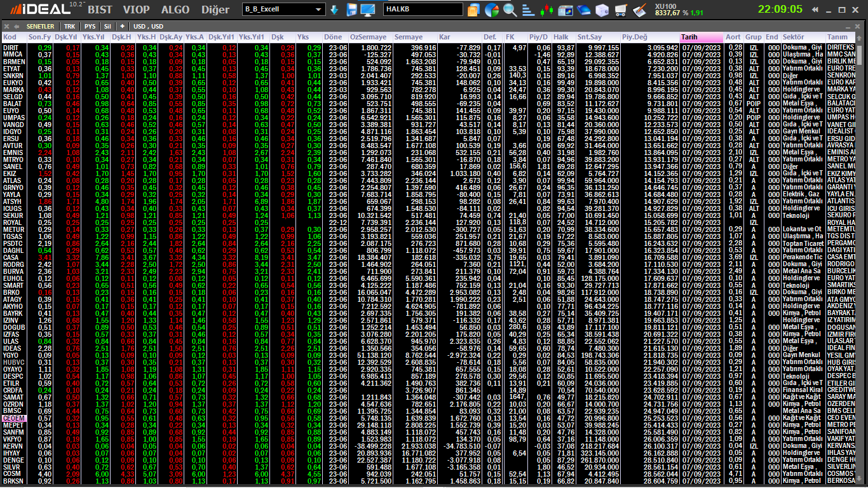Open the candlestick chart icon
Image resolution: width=868 pixels, height=488 pixels.
pyautogui.click(x=546, y=10)
